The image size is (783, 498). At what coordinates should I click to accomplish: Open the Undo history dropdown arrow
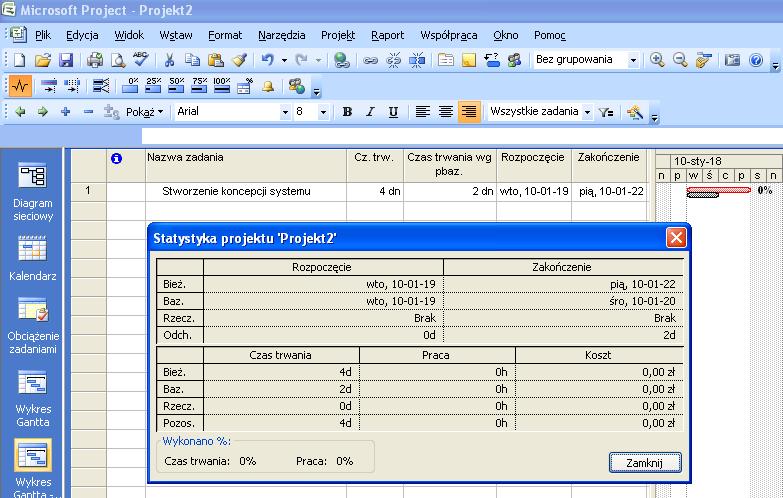pos(284,60)
